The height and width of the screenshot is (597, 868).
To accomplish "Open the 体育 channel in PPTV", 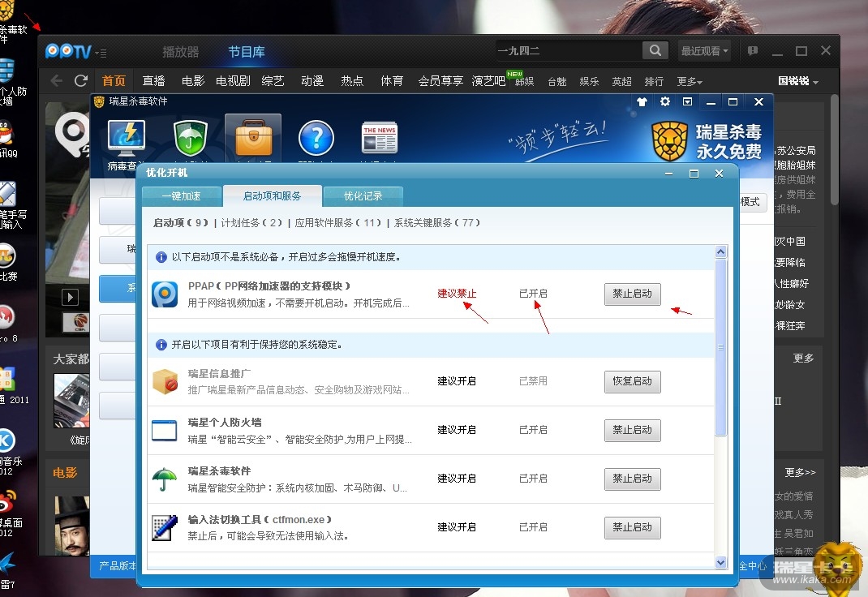I will point(392,81).
